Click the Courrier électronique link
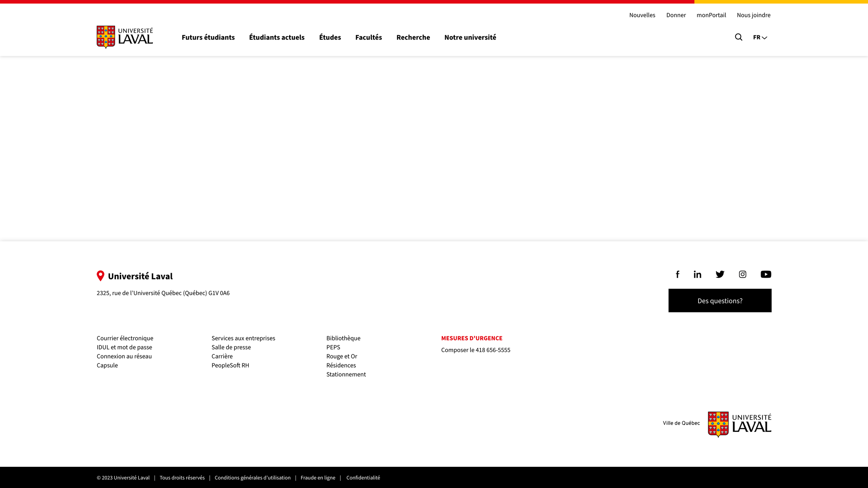The height and width of the screenshot is (488, 868). [125, 338]
